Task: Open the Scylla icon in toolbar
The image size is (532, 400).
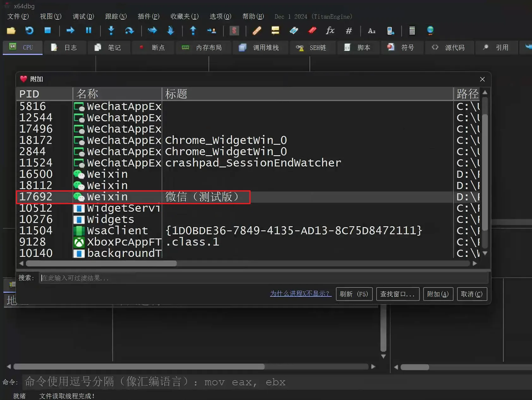Action: (x=234, y=31)
